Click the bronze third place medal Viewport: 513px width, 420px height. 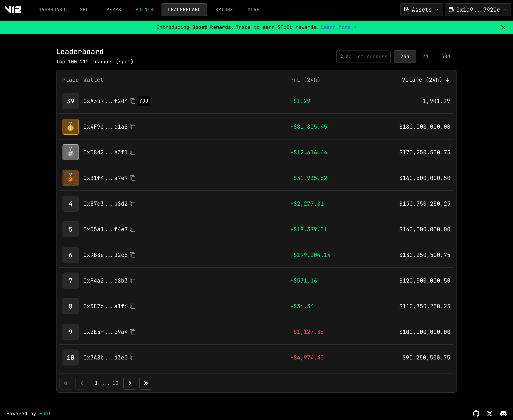click(x=70, y=178)
